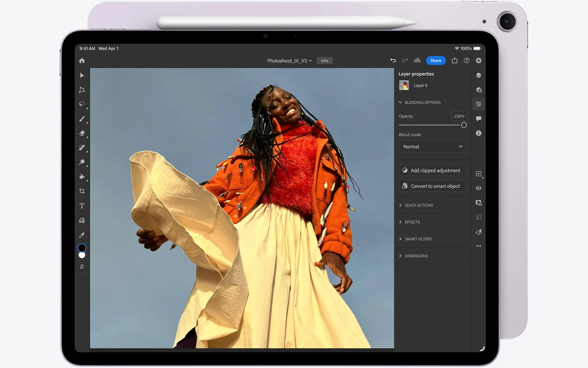The image size is (588, 368).
Task: Expand the Quick Actions section
Action: click(419, 205)
